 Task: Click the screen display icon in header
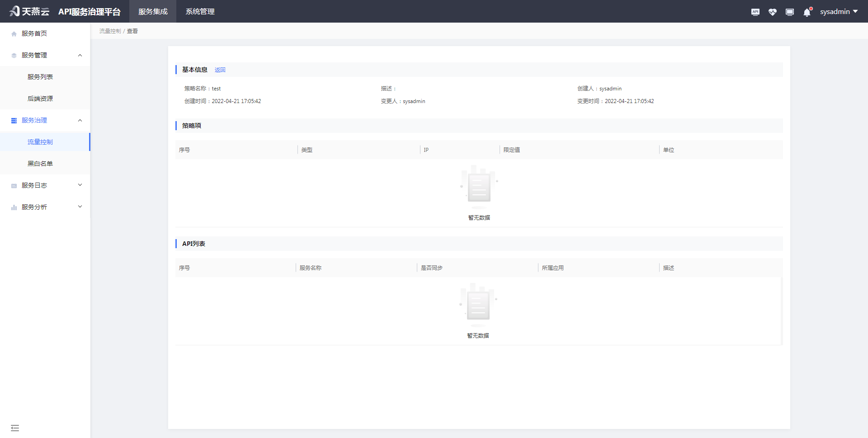click(789, 12)
